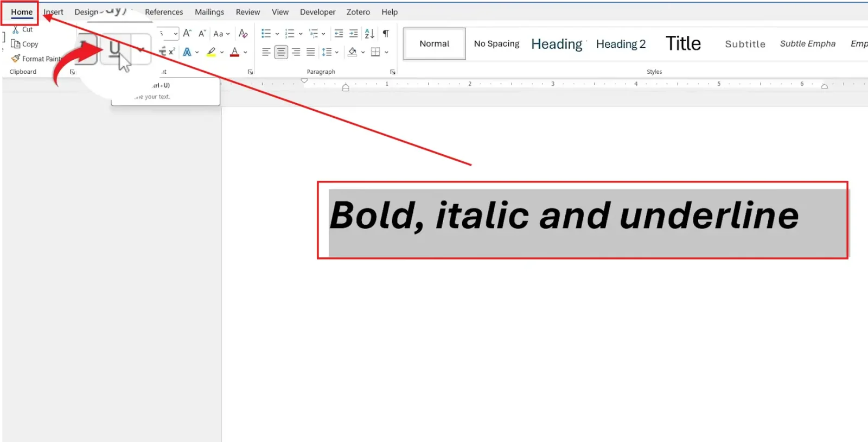Center the paragraph text
The height and width of the screenshot is (442, 868).
click(281, 52)
